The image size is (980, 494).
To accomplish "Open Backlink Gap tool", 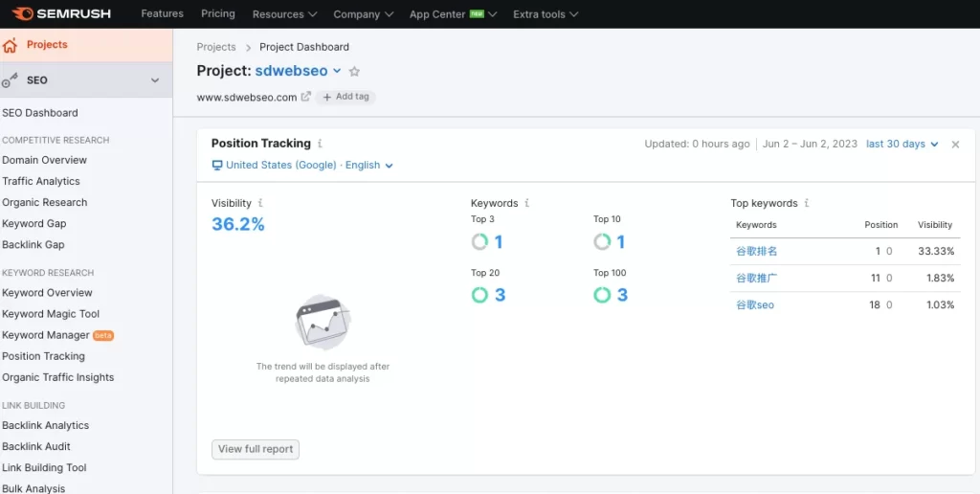I will 33,244.
